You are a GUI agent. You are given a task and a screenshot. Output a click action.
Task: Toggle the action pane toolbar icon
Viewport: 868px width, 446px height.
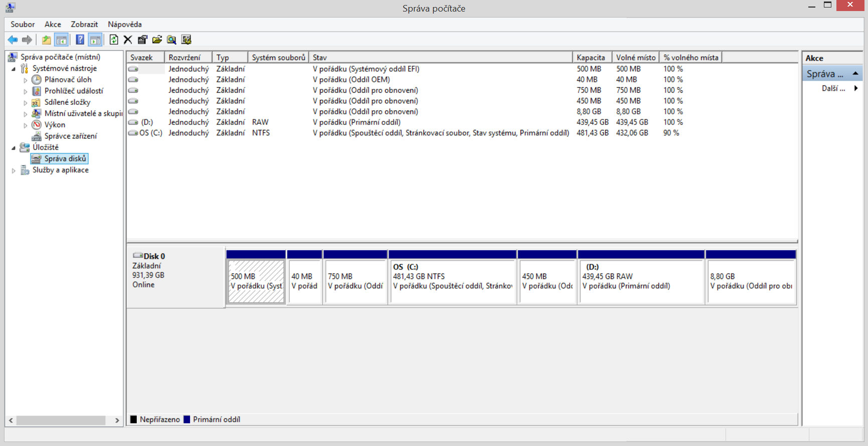[x=95, y=40]
